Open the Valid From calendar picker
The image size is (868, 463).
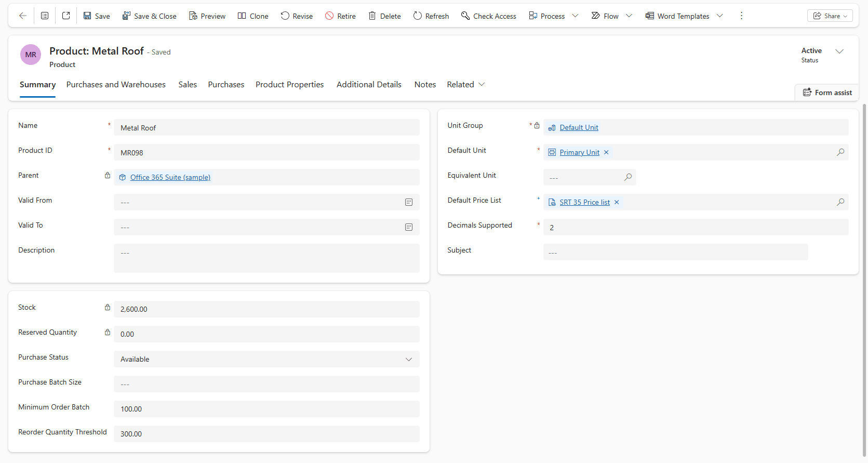[409, 202]
